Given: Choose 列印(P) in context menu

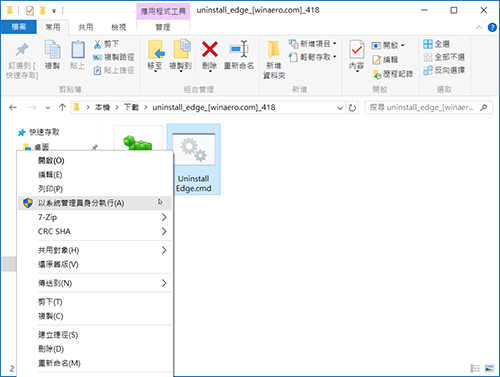Looking at the screenshot, I should (95, 189).
